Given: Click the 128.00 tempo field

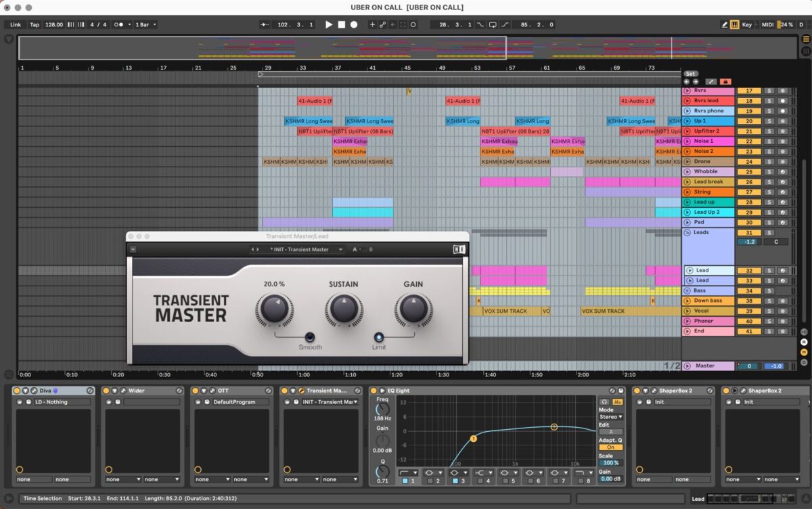Looking at the screenshot, I should [53, 24].
